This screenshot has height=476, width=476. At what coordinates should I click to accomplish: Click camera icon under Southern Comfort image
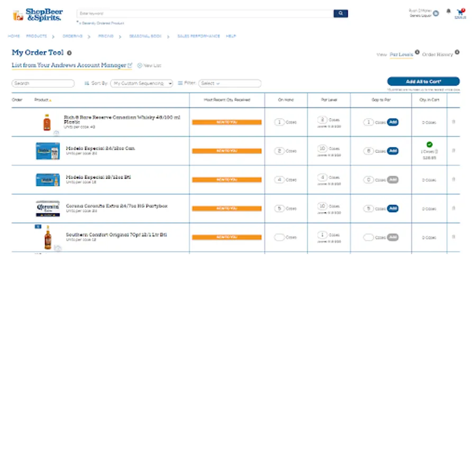pyautogui.click(x=58, y=249)
